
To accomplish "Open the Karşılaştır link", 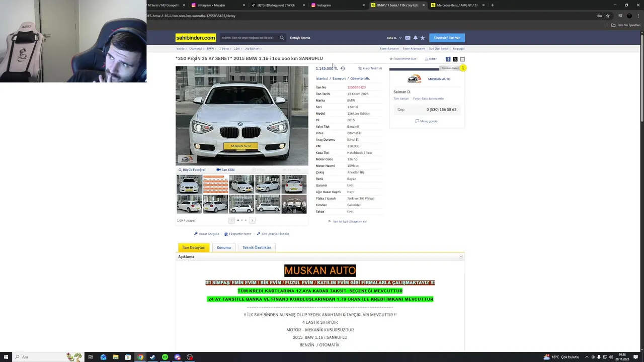I will pyautogui.click(x=458, y=49).
